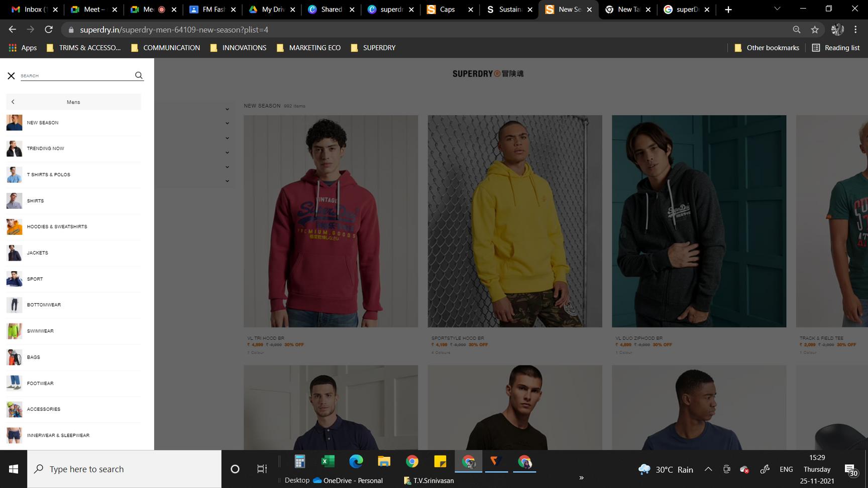Viewport: 868px width, 488px height.
Task: Expand the topmost filter chevron beside New Season
Action: tap(227, 109)
